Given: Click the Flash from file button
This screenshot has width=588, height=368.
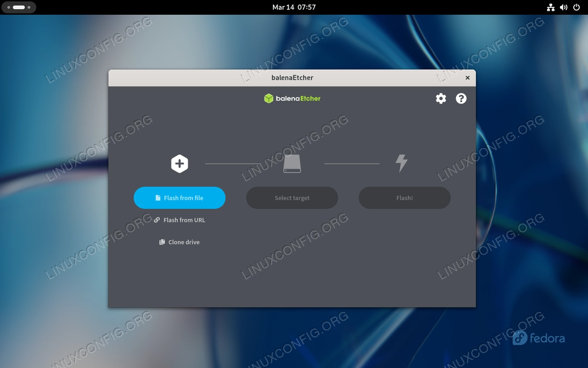Looking at the screenshot, I should click(x=179, y=198).
